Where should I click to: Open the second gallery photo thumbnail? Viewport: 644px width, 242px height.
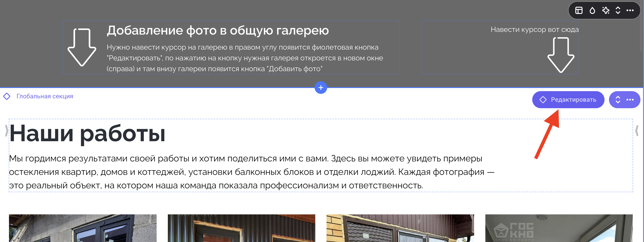tap(241, 228)
